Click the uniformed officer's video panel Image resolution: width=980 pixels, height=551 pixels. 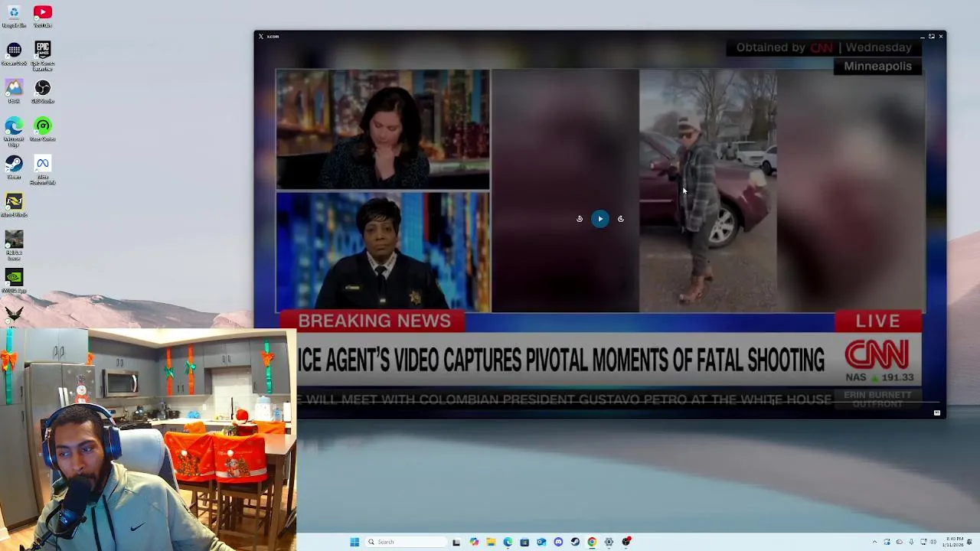[383, 252]
